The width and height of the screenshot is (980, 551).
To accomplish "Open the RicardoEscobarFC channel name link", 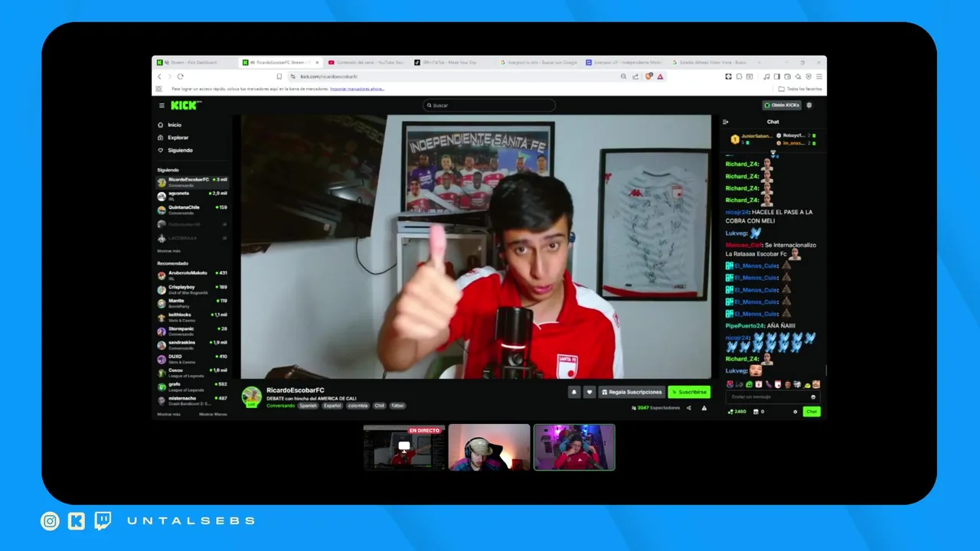I will click(x=296, y=390).
